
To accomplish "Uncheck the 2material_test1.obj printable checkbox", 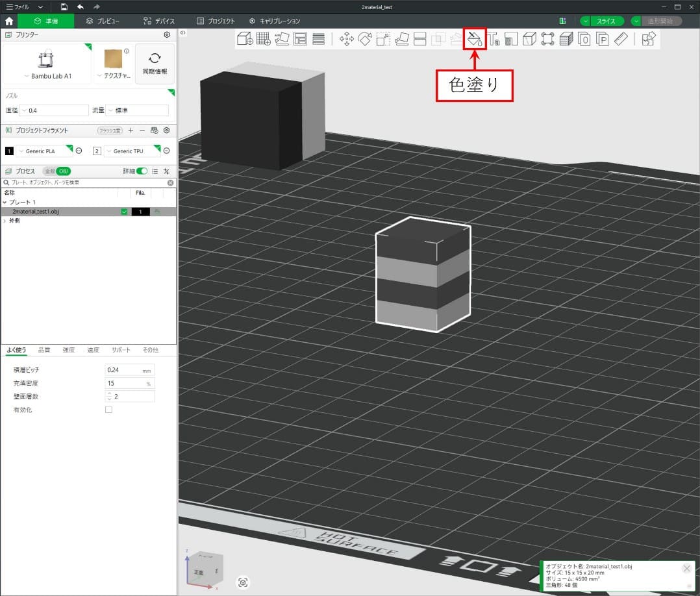I will (x=124, y=212).
